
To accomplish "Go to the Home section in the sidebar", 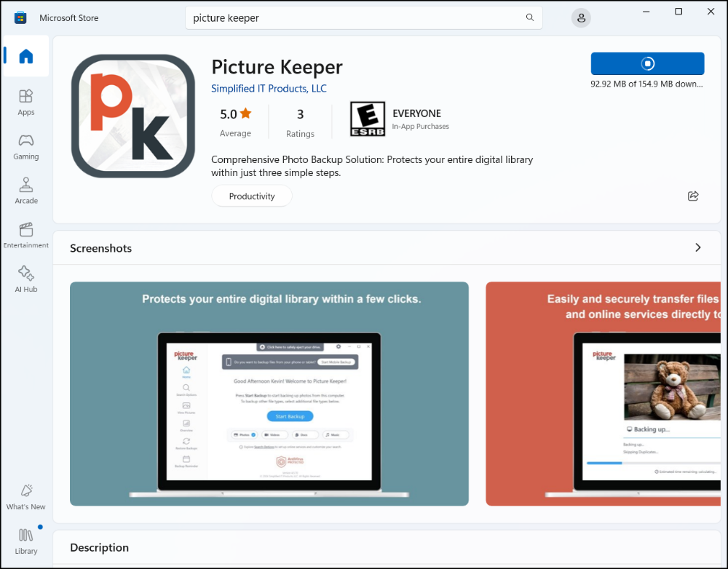I will [26, 56].
